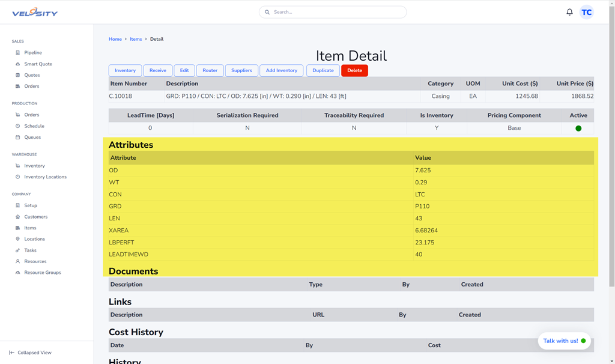Focus the top search field
This screenshot has width=615, height=364.
(333, 12)
